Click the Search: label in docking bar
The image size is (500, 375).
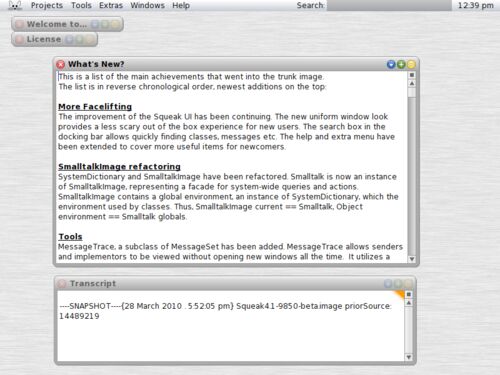(x=310, y=5)
